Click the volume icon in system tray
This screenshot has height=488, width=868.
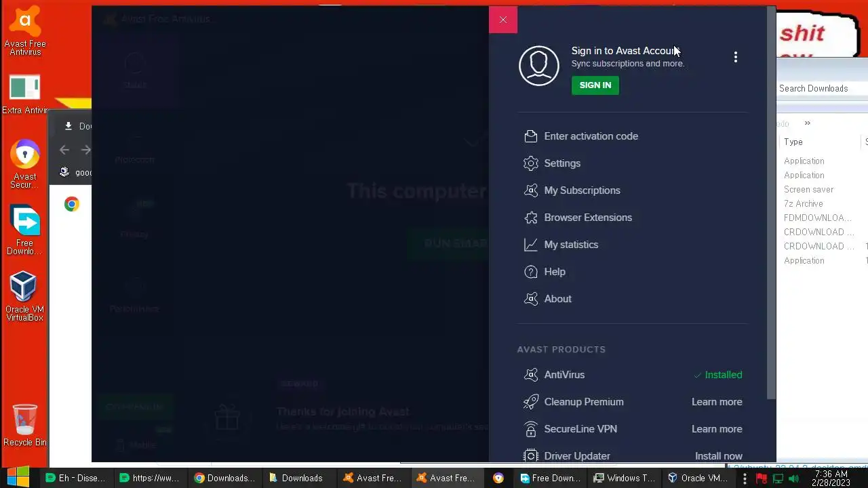(793, 479)
